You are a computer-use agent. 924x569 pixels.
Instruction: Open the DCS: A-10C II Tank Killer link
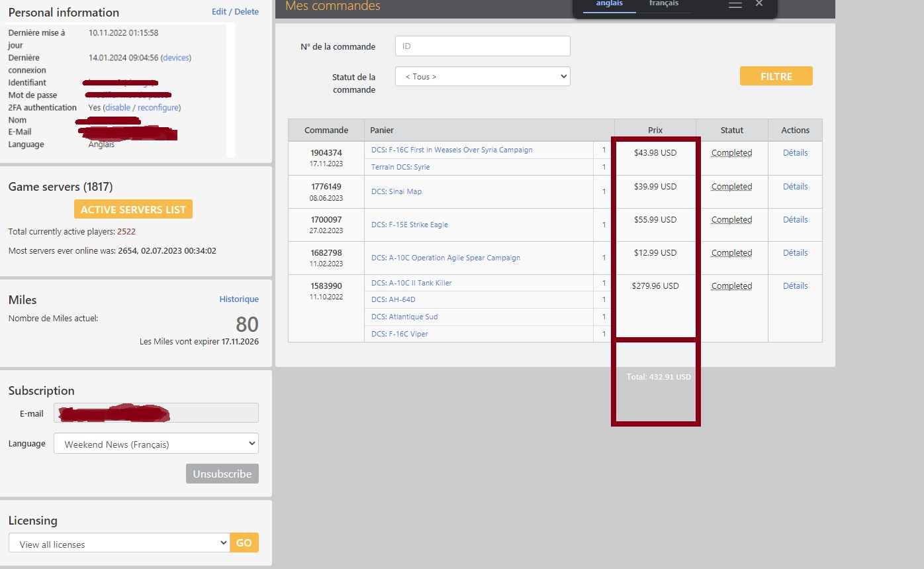click(x=412, y=283)
